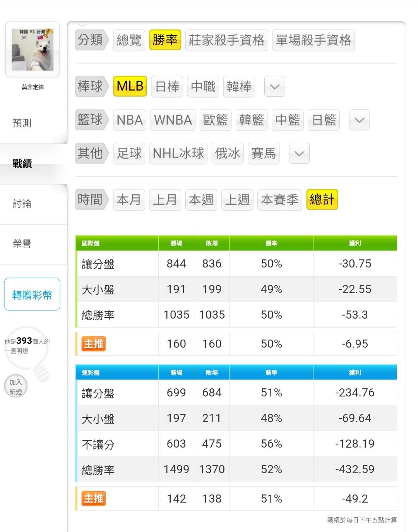418x532 pixels.
Task: Open the 預測 sidebar tab
Action: 22,123
